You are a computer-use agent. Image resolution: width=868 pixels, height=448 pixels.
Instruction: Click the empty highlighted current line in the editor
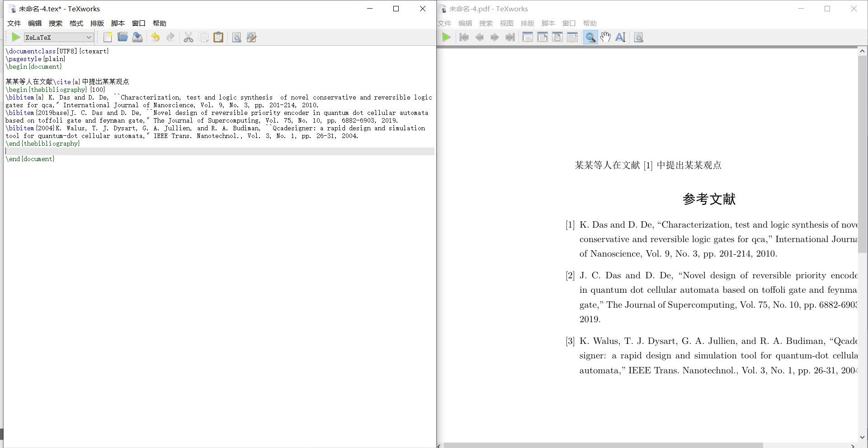pos(220,151)
